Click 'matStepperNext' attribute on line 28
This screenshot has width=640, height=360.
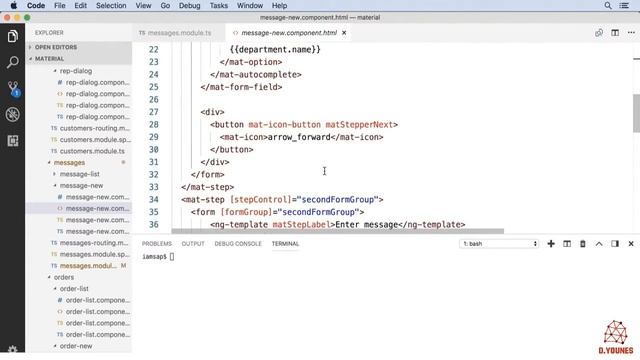359,124
